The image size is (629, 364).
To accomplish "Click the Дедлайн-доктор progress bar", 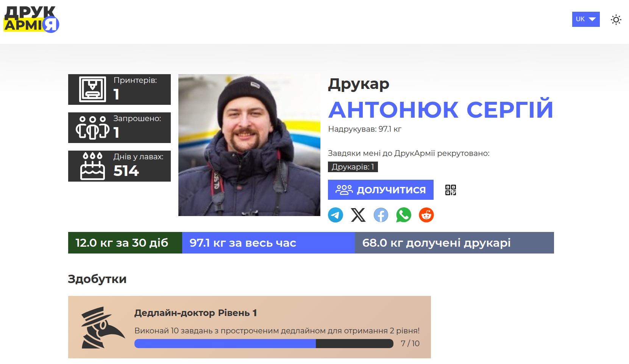I will (x=264, y=344).
